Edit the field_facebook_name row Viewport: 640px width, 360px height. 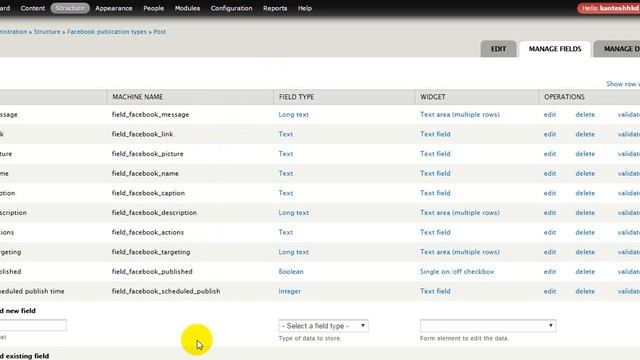[x=550, y=173]
